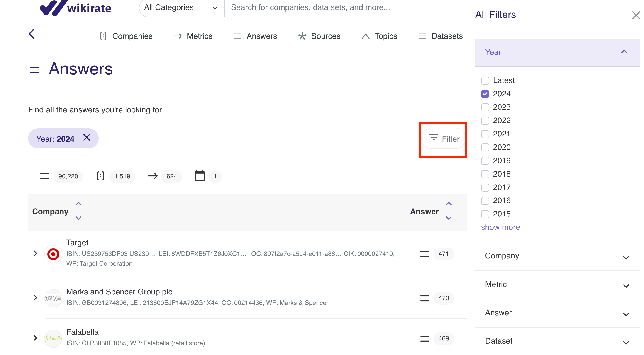644x355 pixels.
Task: Go back using the left chevron
Action: (x=31, y=34)
